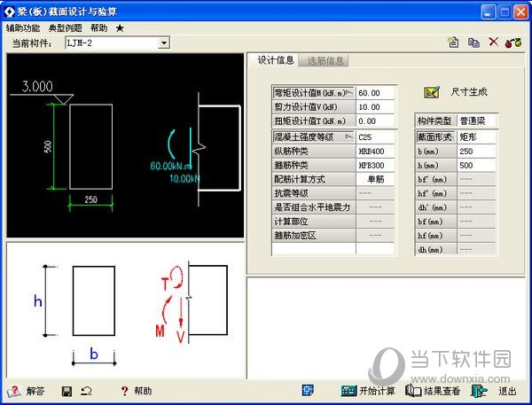The height and width of the screenshot is (405, 532).
Task: Click the cherry-and-apple icon in top toolbar
Action: (x=512, y=43)
